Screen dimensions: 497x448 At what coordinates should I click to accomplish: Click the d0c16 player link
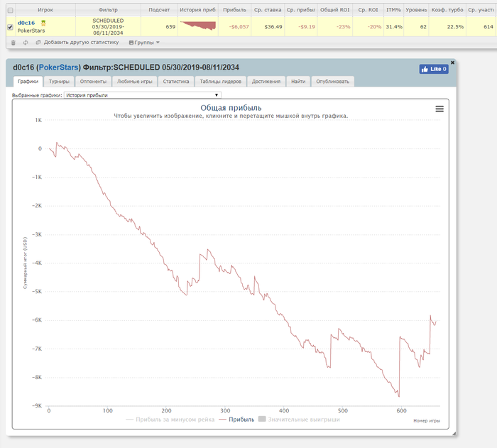click(x=26, y=23)
